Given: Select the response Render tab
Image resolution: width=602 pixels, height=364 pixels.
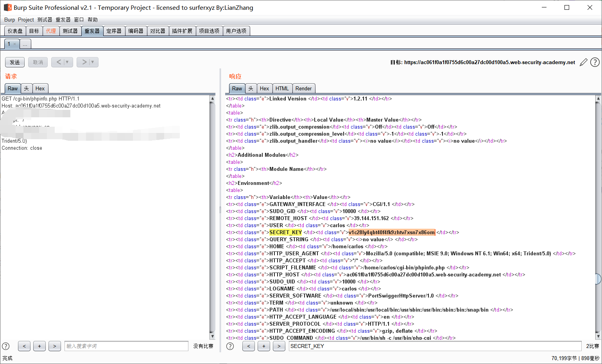Looking at the screenshot, I should pos(304,88).
